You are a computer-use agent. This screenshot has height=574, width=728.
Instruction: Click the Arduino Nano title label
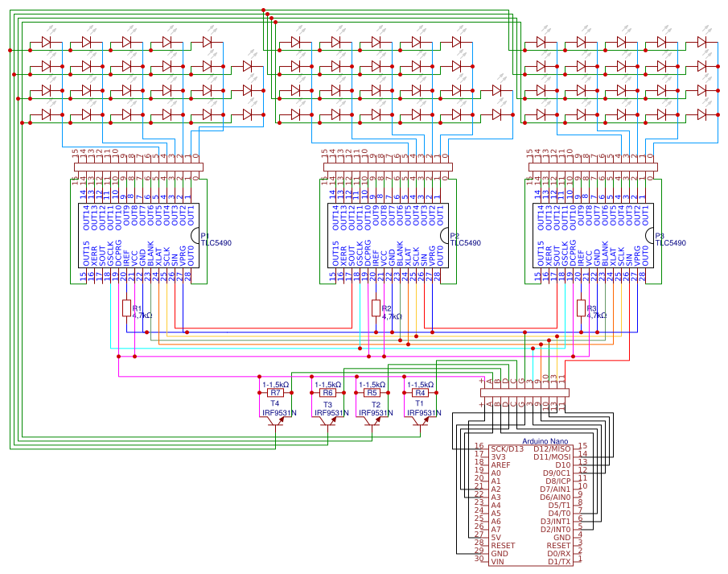point(545,442)
